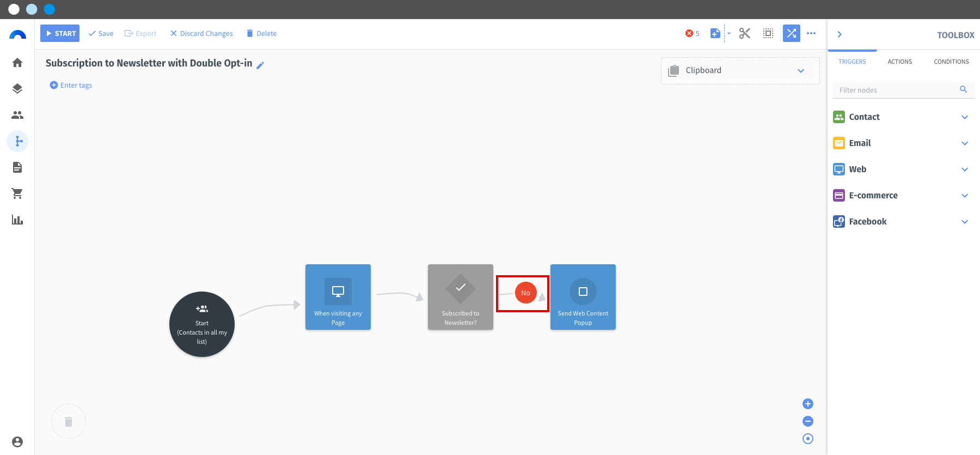
Task: Click the START button
Action: (x=60, y=33)
